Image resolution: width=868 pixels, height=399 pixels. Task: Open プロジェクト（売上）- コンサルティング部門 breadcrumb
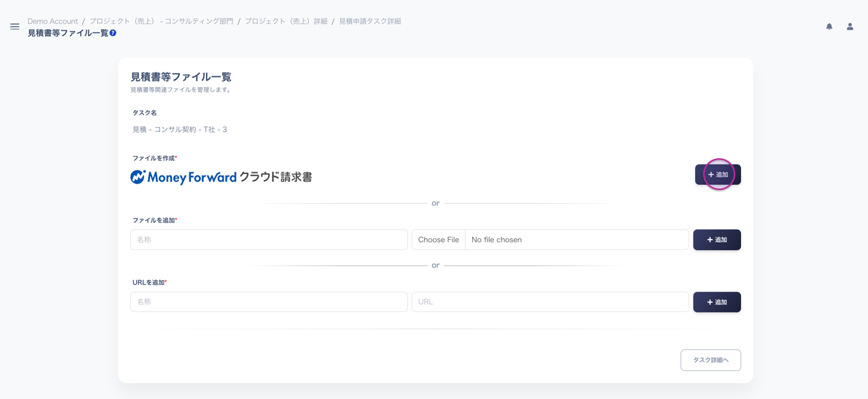[161, 21]
